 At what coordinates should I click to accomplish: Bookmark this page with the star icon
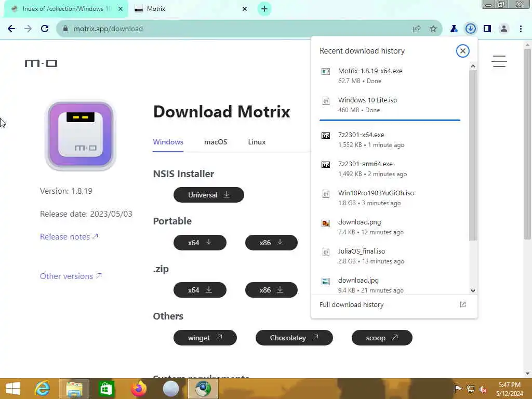click(433, 29)
